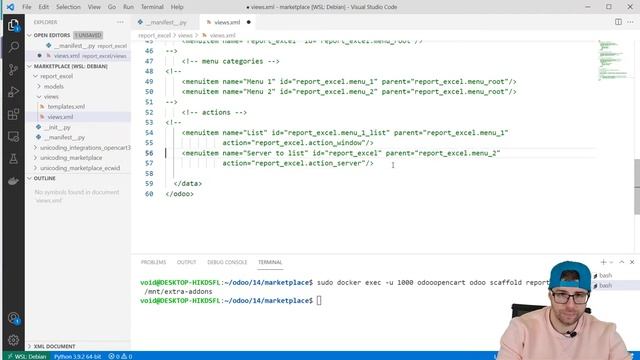Click the errors and warnings status indicator
Screen dimensions: 640x360
[x=120, y=356]
